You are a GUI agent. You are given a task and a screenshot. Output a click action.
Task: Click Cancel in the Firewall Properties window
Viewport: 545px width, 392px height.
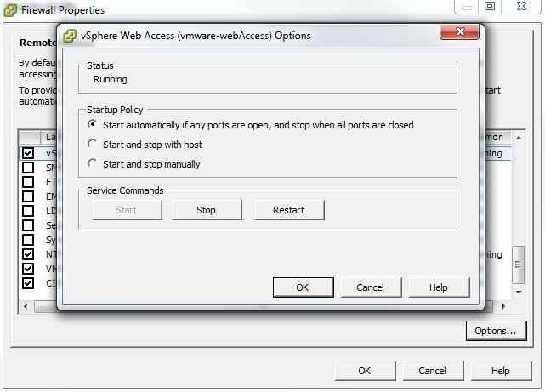click(x=433, y=371)
